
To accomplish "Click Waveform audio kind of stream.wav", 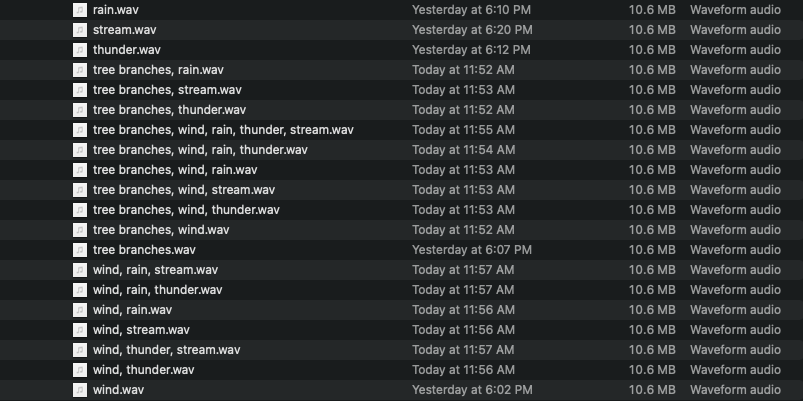I will pos(735,30).
